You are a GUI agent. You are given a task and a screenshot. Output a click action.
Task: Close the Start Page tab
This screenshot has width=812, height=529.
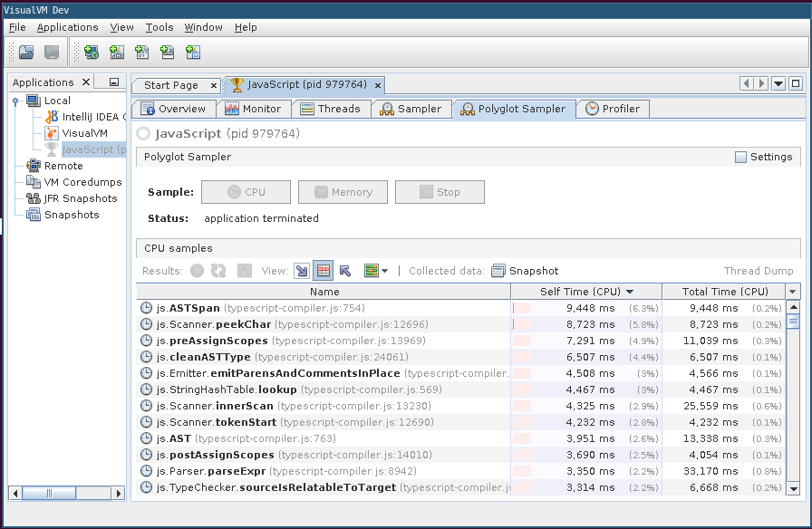click(x=214, y=85)
